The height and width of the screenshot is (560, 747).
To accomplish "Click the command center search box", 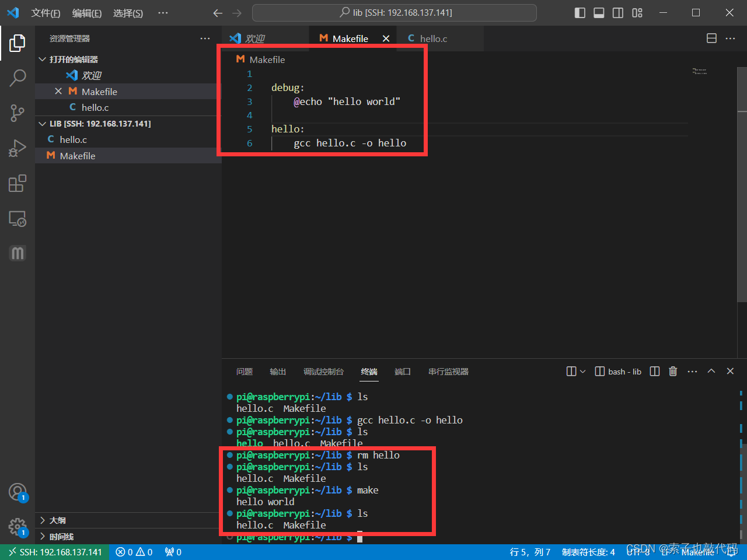I will coord(395,13).
